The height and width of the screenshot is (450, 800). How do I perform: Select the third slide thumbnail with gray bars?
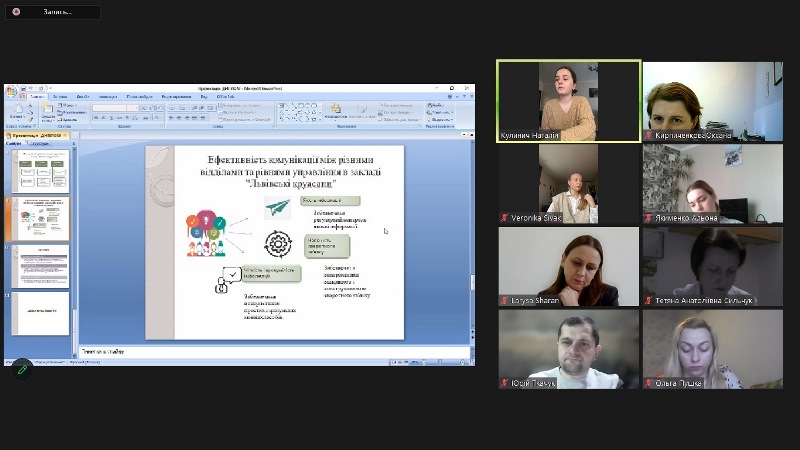(x=40, y=266)
